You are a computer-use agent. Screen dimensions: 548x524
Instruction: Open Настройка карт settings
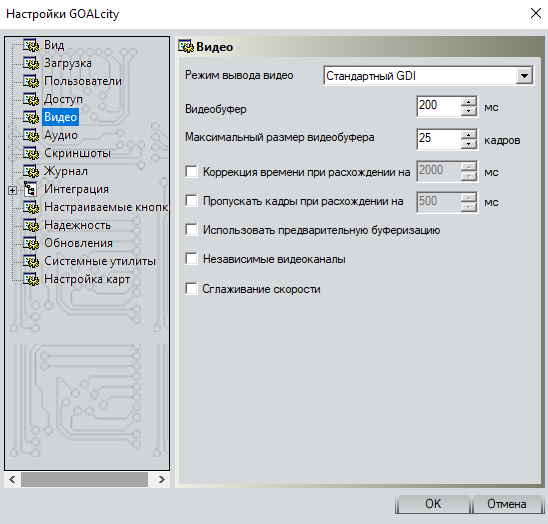pyautogui.click(x=87, y=279)
